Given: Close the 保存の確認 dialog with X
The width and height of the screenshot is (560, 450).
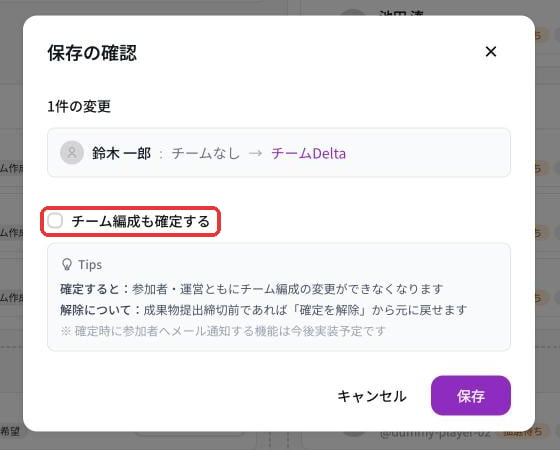Looking at the screenshot, I should coord(491,51).
